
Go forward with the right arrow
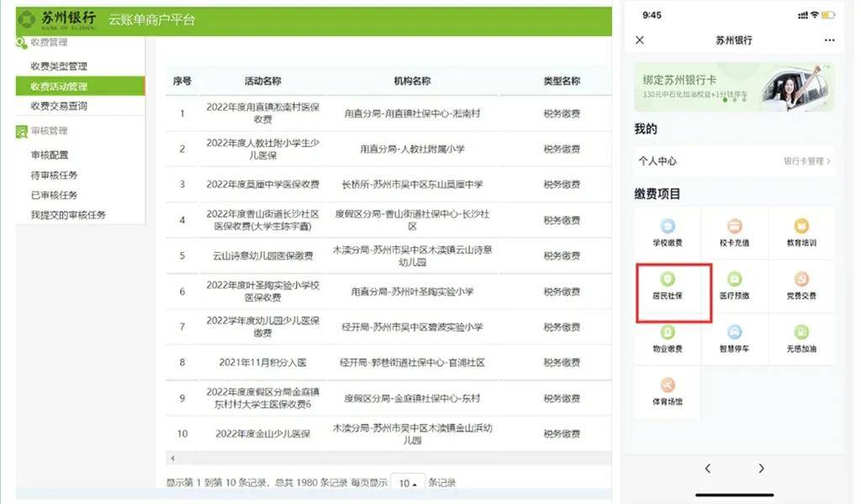click(x=761, y=469)
